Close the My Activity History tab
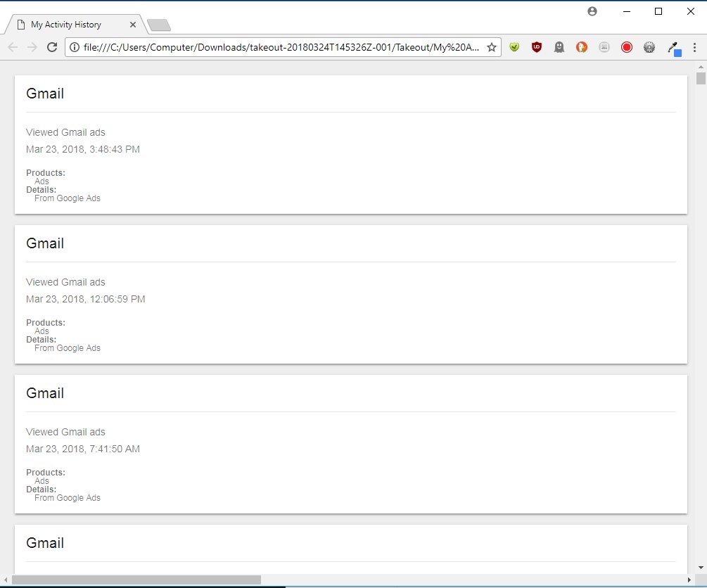 [x=132, y=25]
